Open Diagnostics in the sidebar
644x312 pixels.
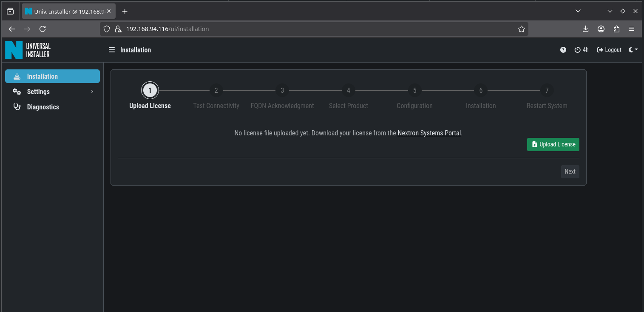click(x=43, y=107)
